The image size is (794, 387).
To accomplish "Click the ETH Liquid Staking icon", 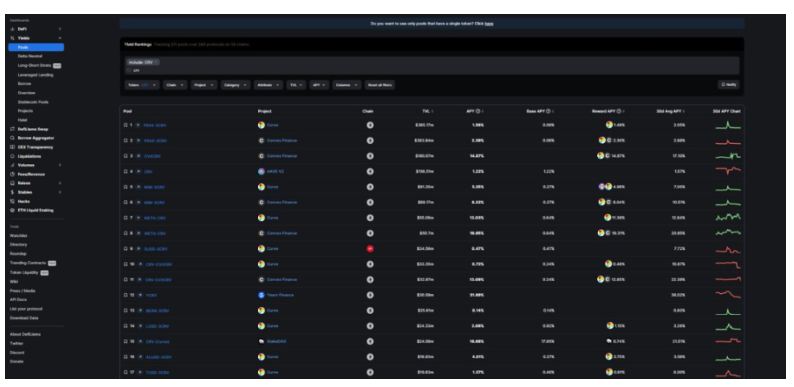I will (13, 210).
